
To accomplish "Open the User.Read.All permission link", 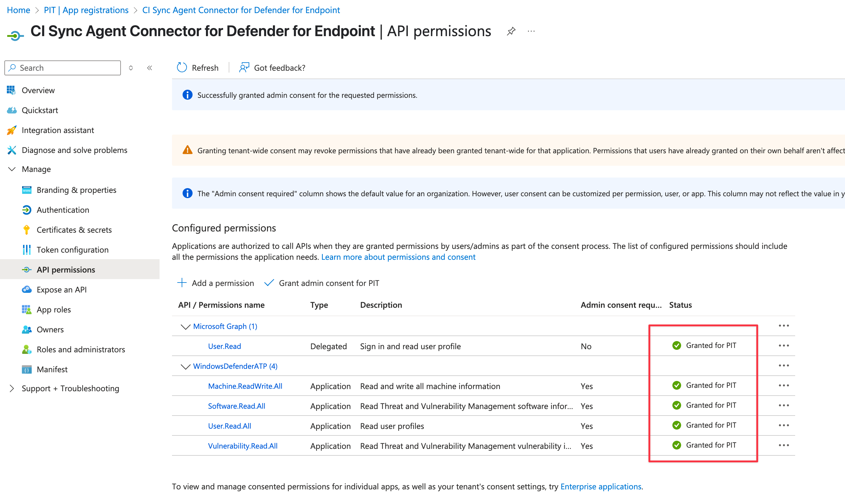I will (229, 426).
